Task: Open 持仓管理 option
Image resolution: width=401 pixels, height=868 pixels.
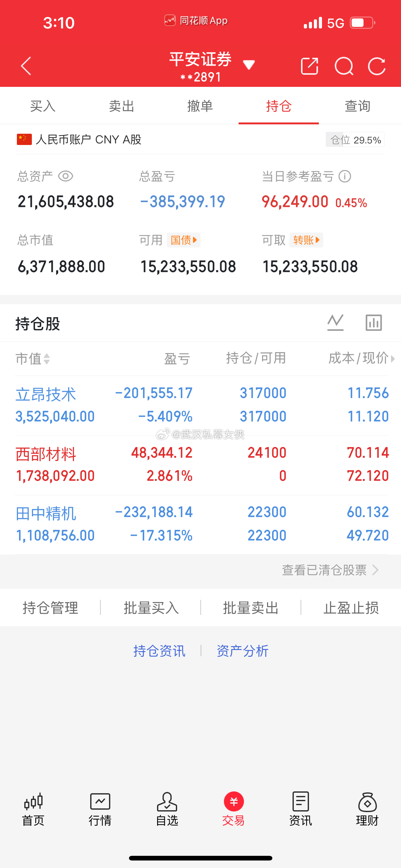Action: pyautogui.click(x=51, y=607)
